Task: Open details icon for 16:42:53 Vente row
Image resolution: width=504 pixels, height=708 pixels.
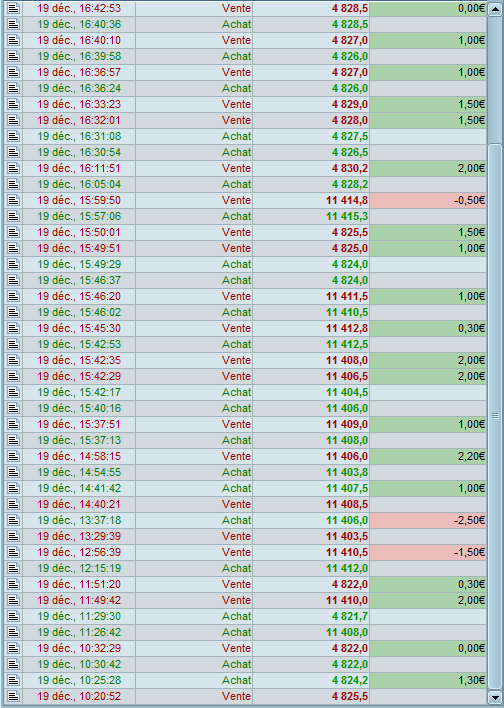Action: pos(14,8)
